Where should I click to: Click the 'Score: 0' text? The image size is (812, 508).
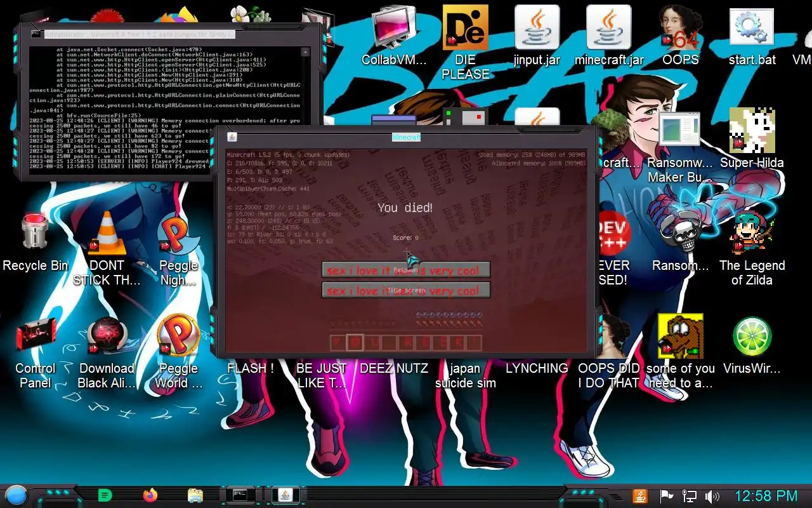pos(405,238)
